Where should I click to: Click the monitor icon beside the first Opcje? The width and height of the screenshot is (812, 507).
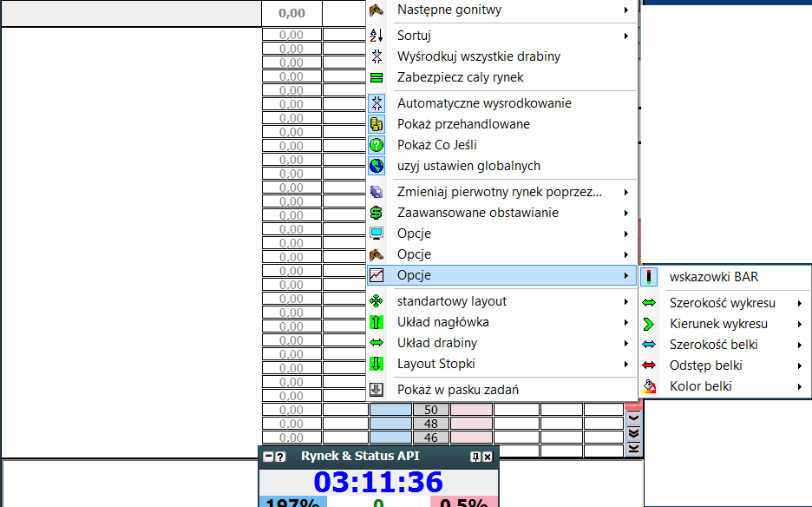tap(377, 234)
